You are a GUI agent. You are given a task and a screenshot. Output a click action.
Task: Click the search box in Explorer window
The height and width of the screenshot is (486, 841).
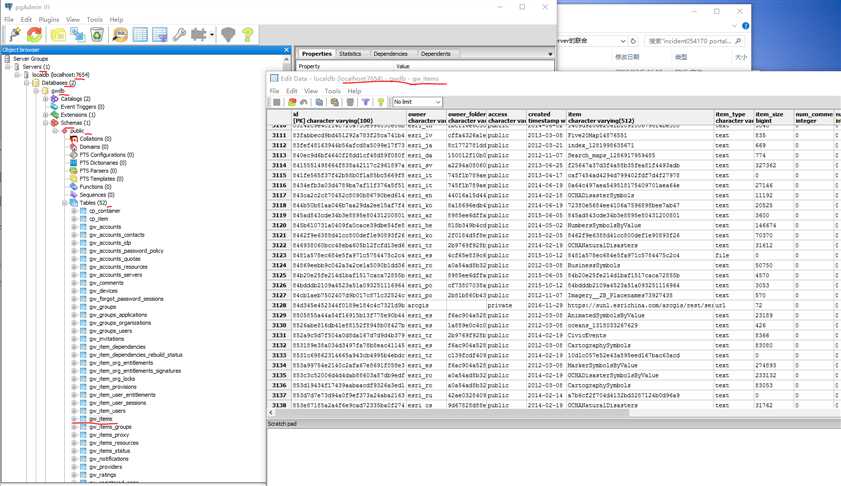[695, 41]
